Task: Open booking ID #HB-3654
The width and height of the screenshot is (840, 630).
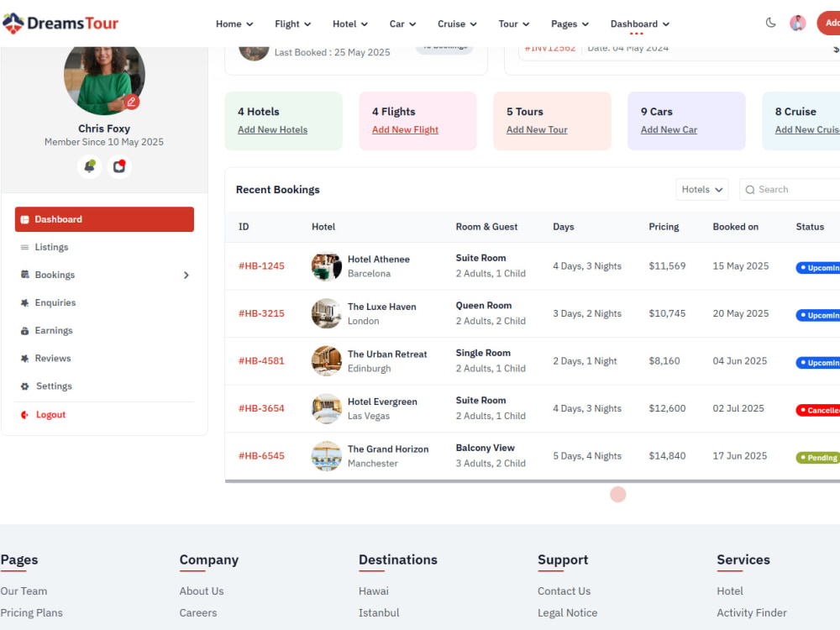Action: click(261, 409)
